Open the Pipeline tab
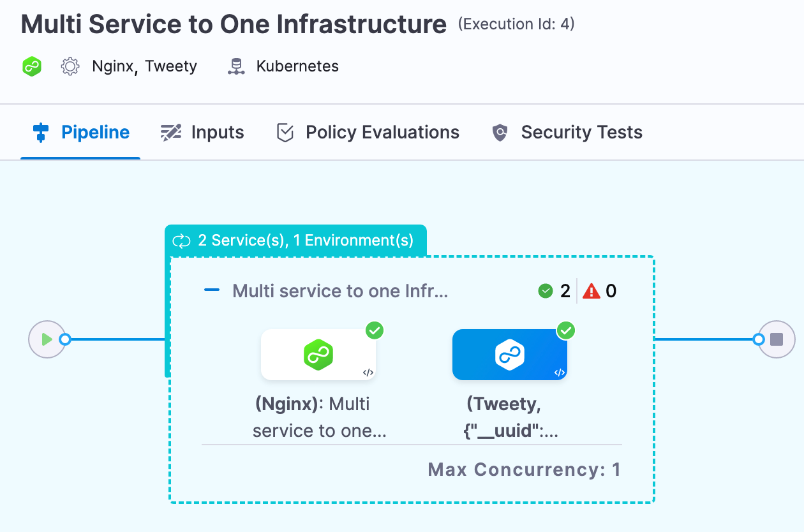 point(81,133)
